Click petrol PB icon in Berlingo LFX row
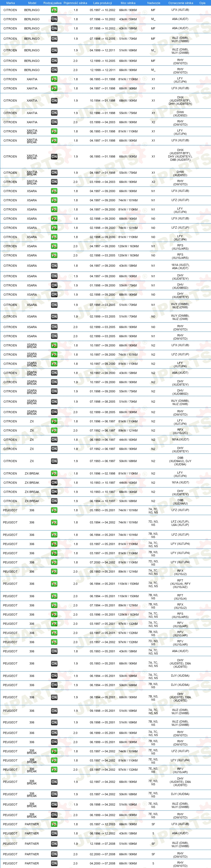This screenshot has height=868, width=211. coord(54,10)
